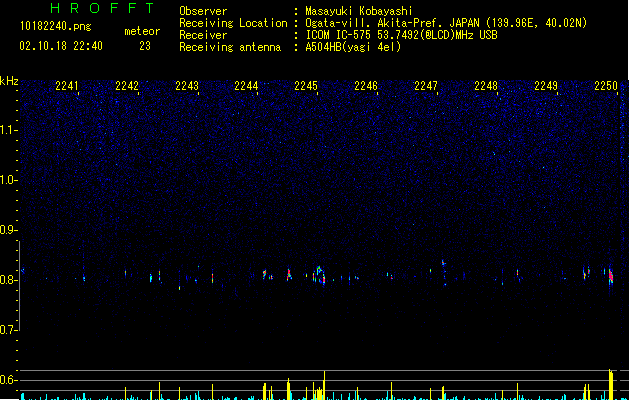Click the 2245 time marker

tap(306, 86)
